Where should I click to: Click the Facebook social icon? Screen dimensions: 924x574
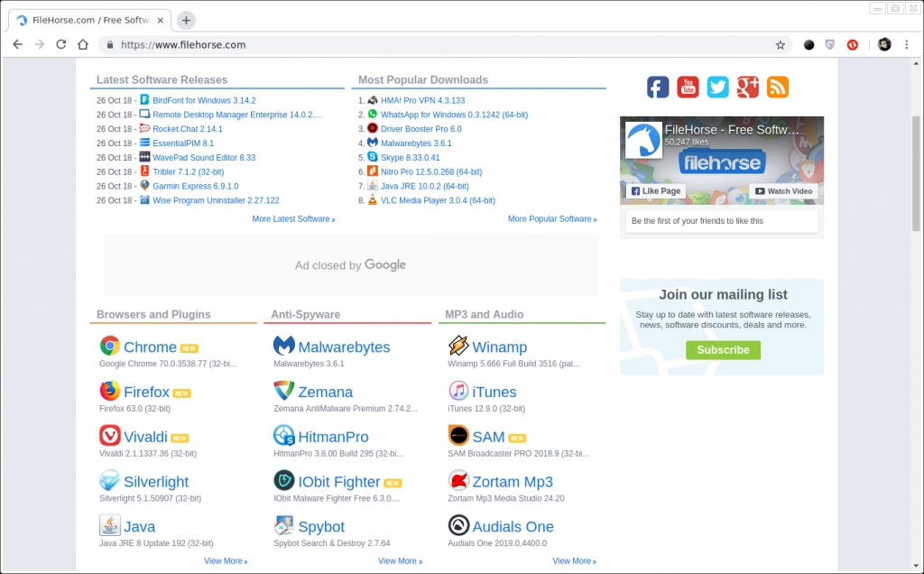[658, 87]
